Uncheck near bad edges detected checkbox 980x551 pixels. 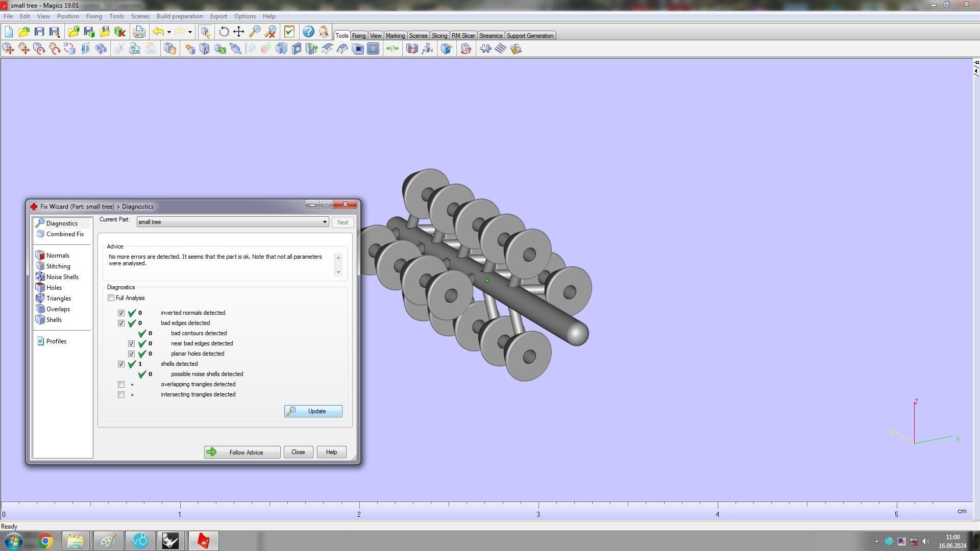point(131,343)
